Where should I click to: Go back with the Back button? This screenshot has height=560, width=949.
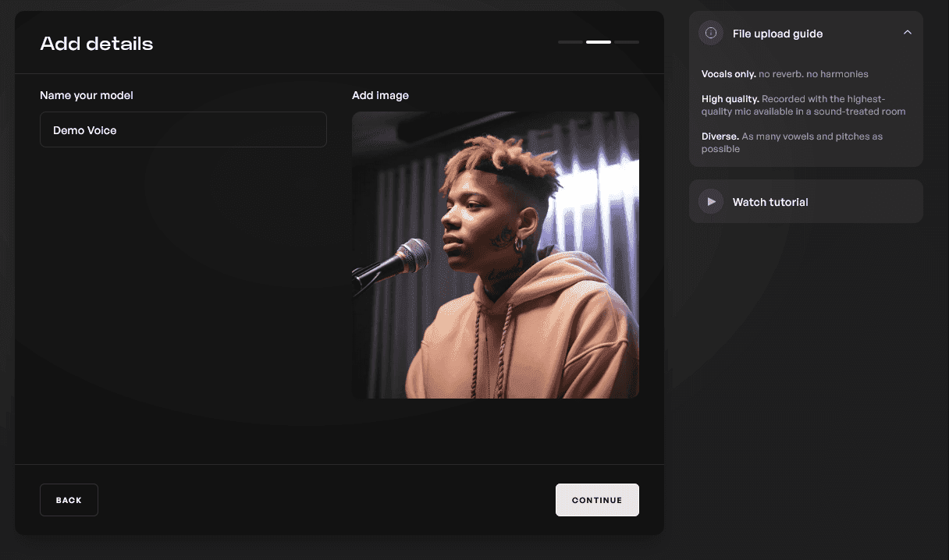[x=69, y=500]
